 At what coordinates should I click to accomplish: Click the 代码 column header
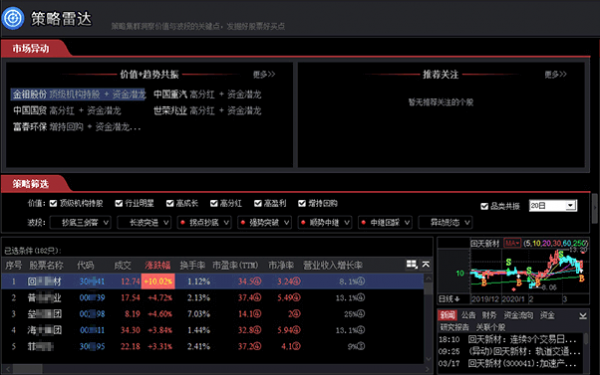point(85,265)
